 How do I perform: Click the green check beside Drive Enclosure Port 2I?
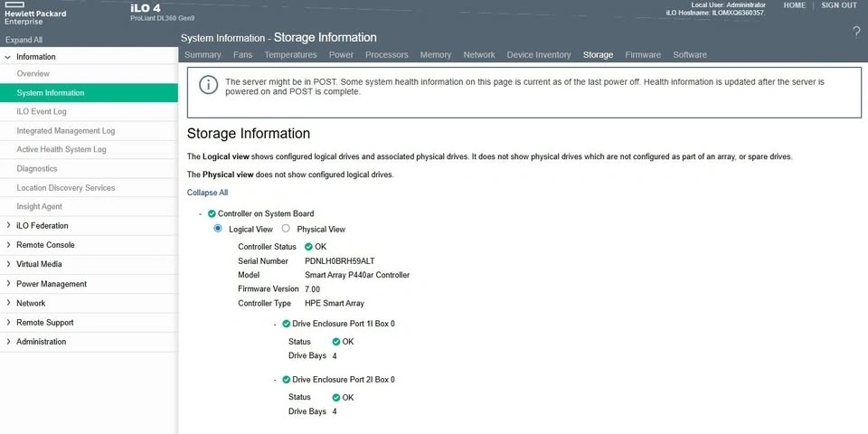pyautogui.click(x=287, y=380)
